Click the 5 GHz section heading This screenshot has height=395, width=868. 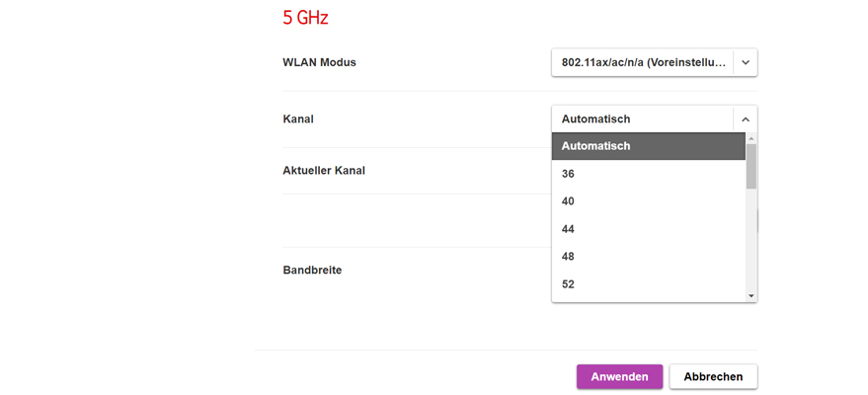305,18
